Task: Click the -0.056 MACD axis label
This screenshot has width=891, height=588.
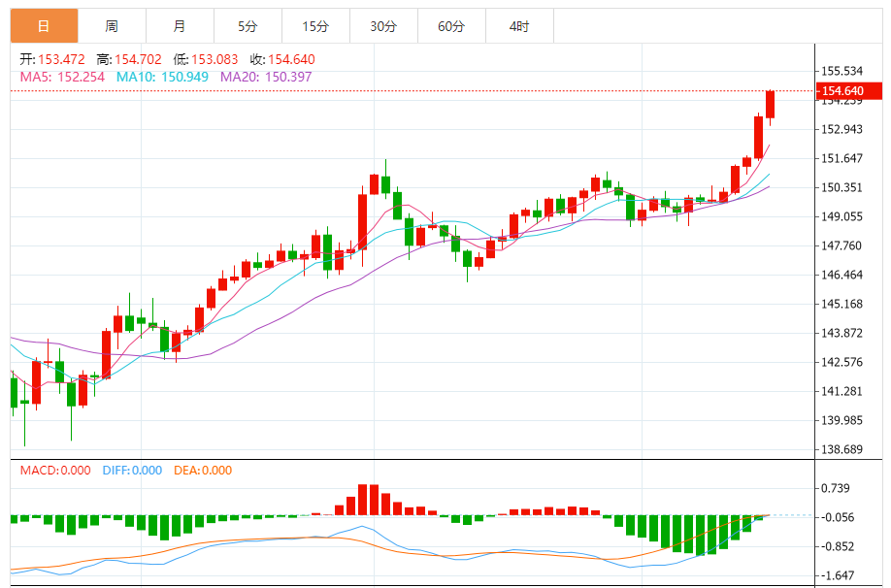Action: pos(838,517)
